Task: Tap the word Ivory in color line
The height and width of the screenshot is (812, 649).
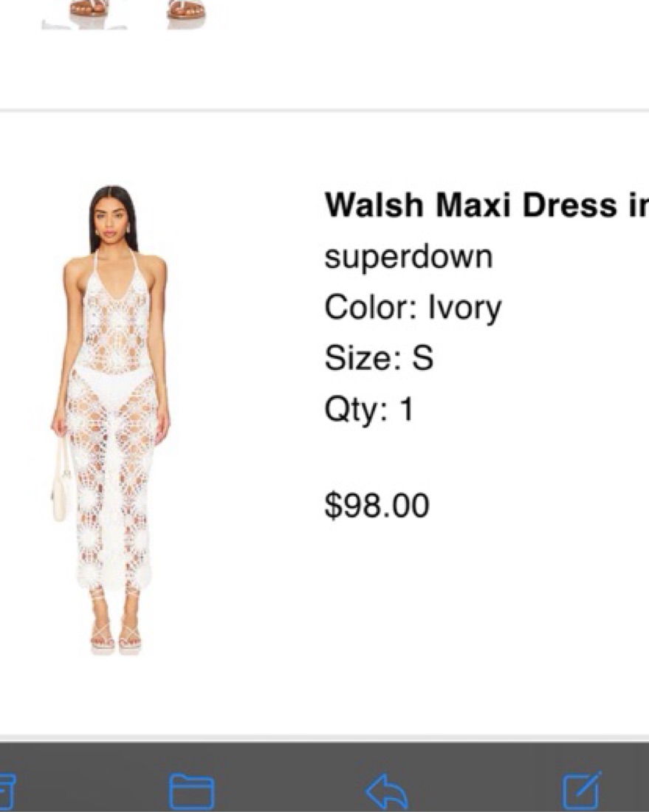Action: (464, 308)
